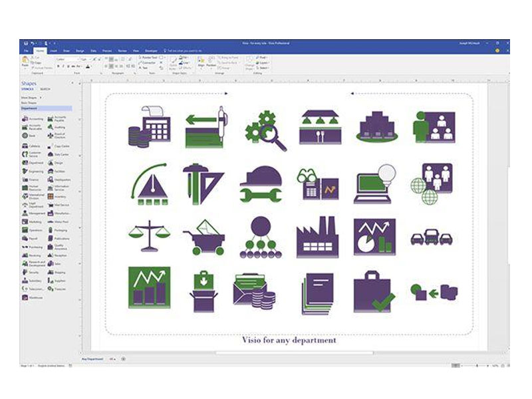Select the Inventory stencil shape

[x=57, y=196]
